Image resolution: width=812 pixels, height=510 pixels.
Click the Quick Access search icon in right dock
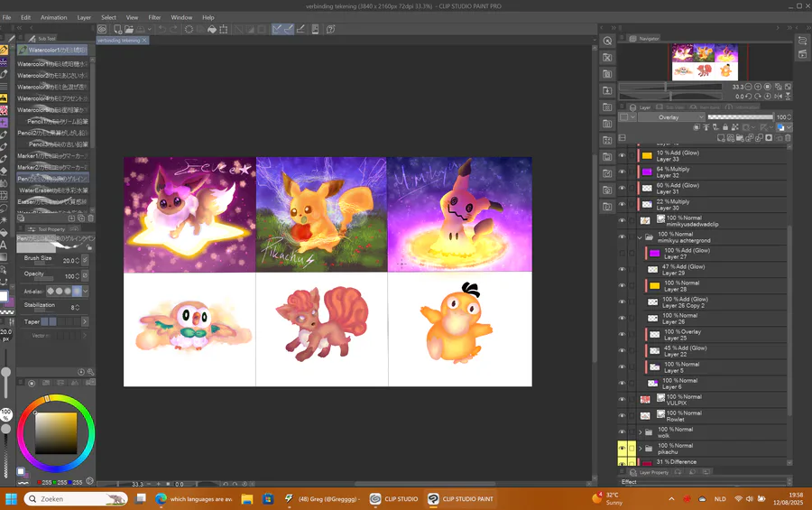click(x=607, y=41)
